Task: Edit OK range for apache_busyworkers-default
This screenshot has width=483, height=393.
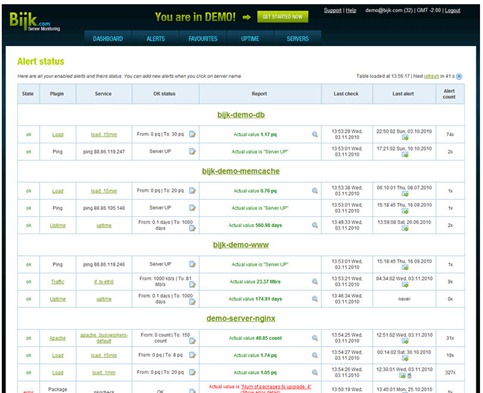Action: tap(192, 341)
